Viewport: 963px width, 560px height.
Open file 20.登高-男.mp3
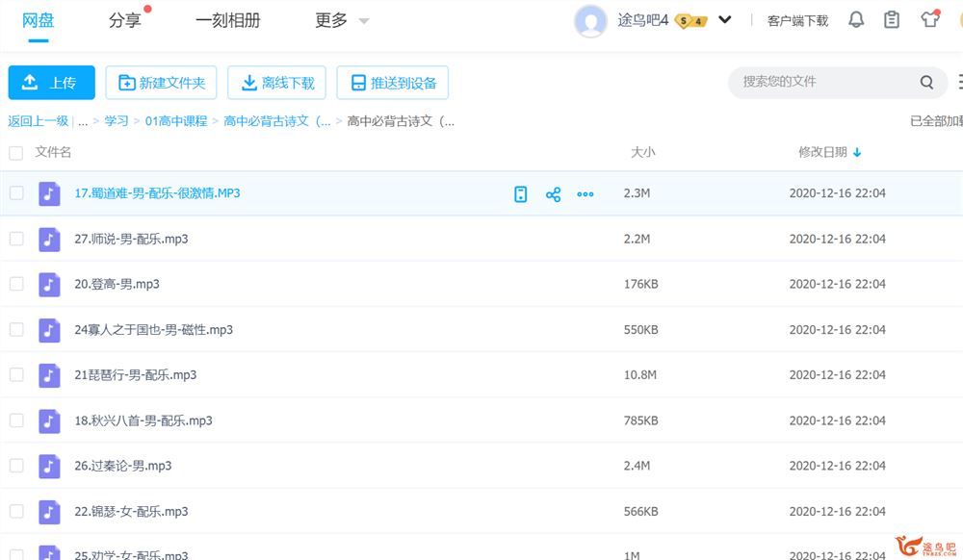coord(117,284)
